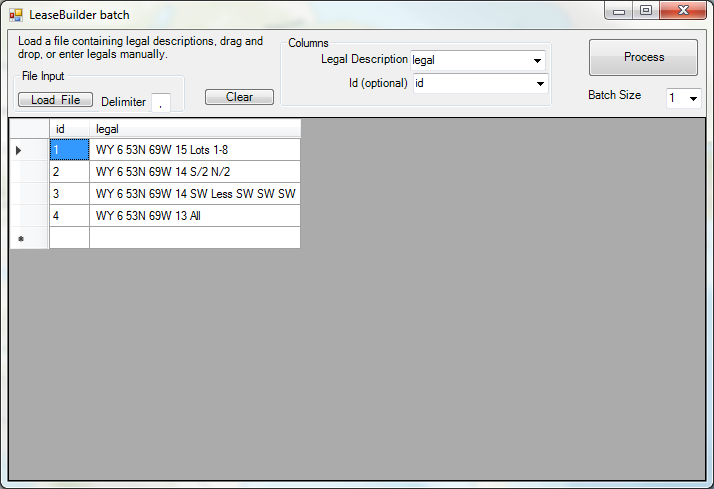Click the empty legal cell in the new row

195,238
